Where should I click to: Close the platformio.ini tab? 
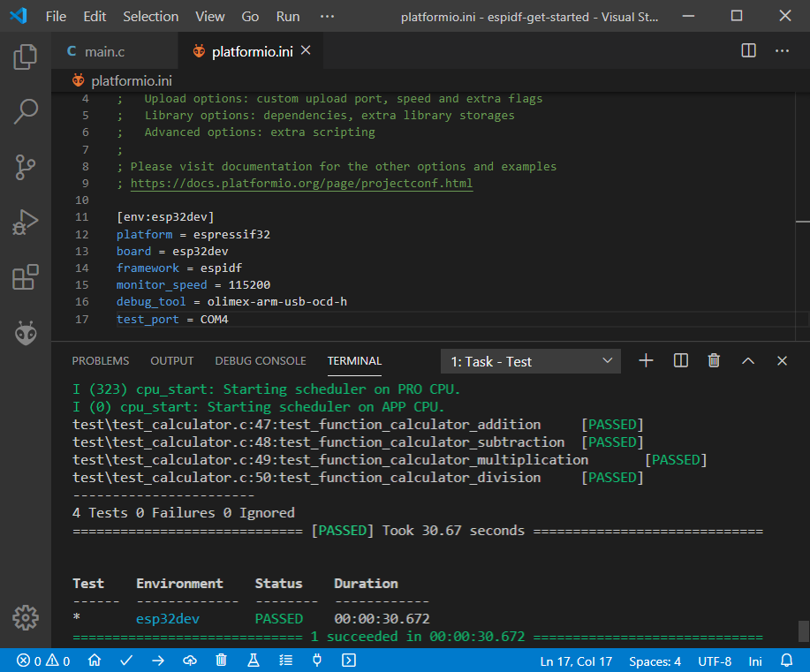pos(306,50)
